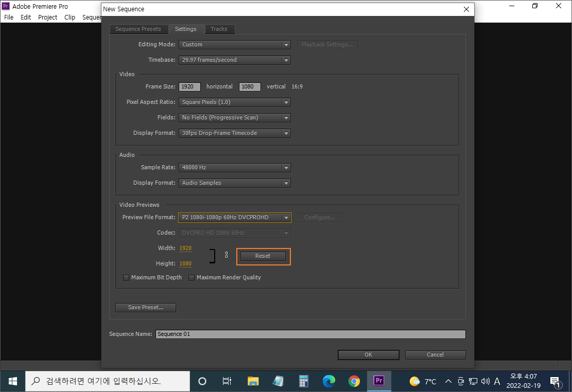Open video Display Format dropdown
Screen dimensions: 572x392
235,133
